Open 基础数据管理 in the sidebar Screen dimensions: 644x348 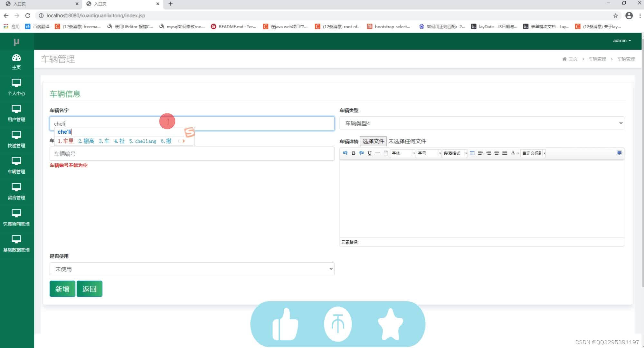point(16,244)
